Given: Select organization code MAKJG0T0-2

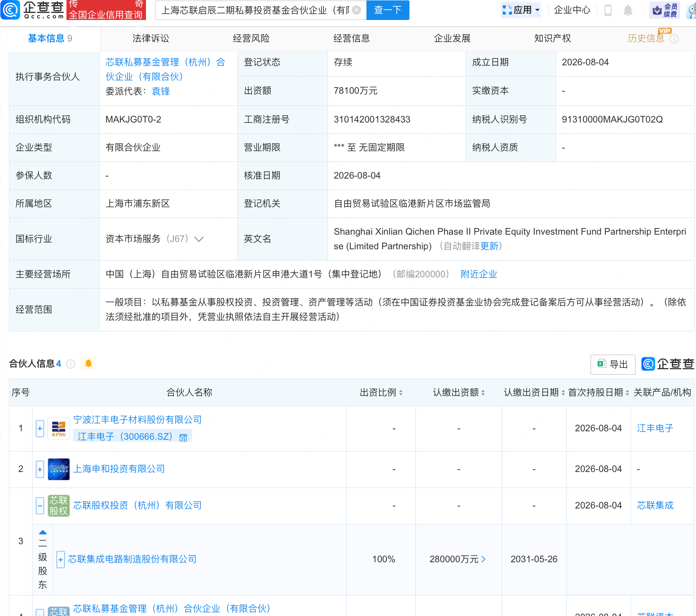Looking at the screenshot, I should [133, 119].
